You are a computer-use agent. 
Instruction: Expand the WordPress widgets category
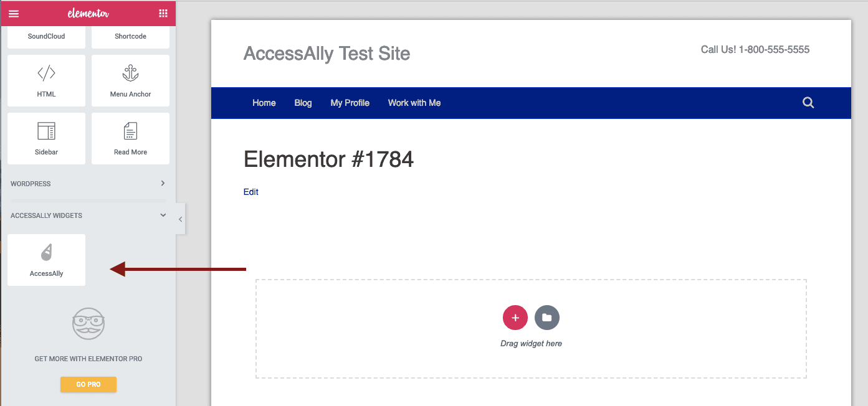(x=88, y=184)
